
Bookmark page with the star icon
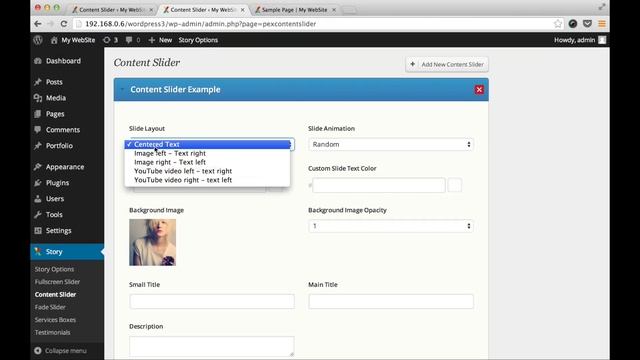tap(558, 24)
